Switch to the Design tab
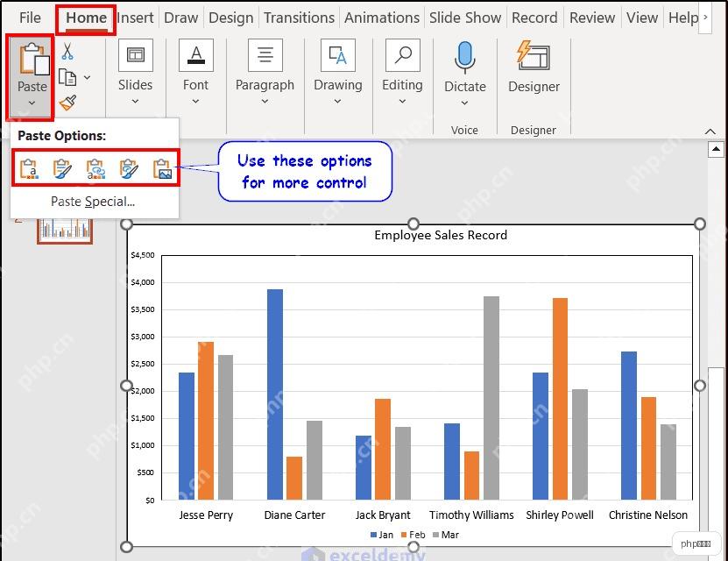728x561 pixels. (230, 18)
